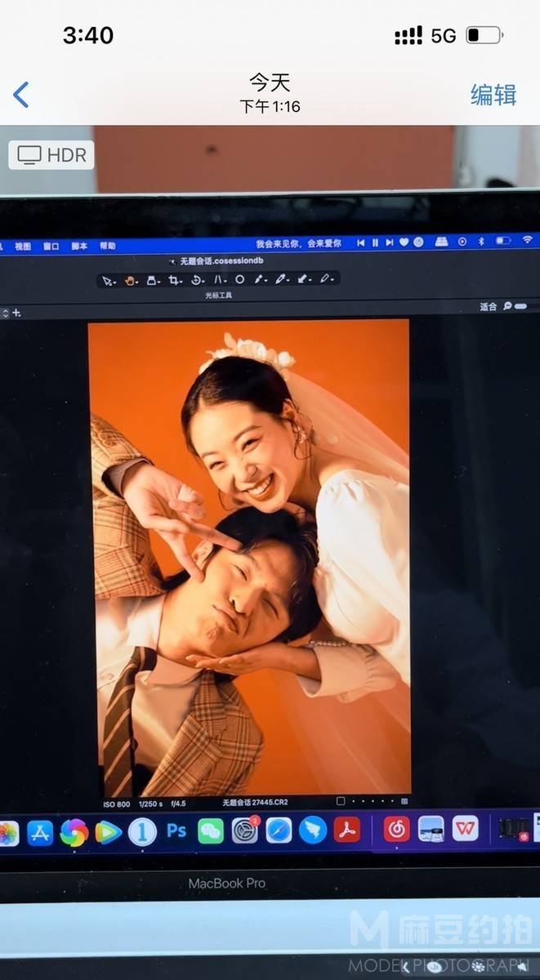
Task: Open WeChat from the Dock
Action: (211, 831)
